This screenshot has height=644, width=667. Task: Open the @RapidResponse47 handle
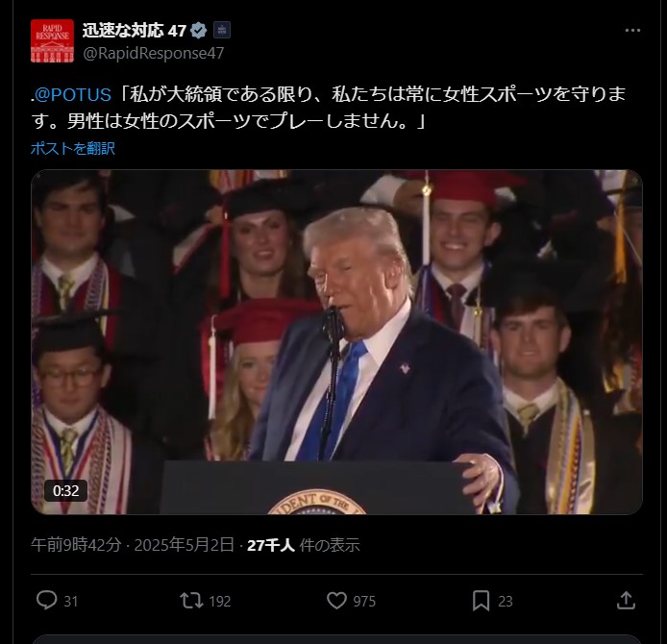click(x=153, y=53)
